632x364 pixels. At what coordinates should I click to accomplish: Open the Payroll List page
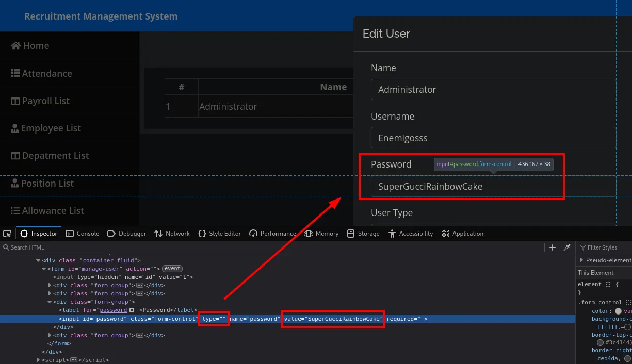point(40,101)
